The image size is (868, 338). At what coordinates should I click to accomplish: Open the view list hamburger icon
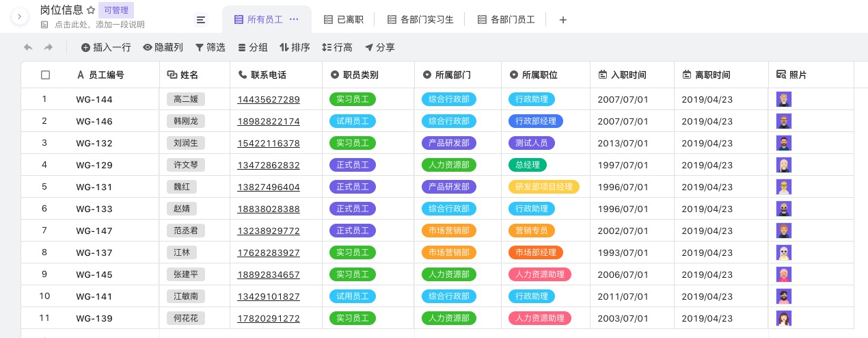tap(201, 20)
